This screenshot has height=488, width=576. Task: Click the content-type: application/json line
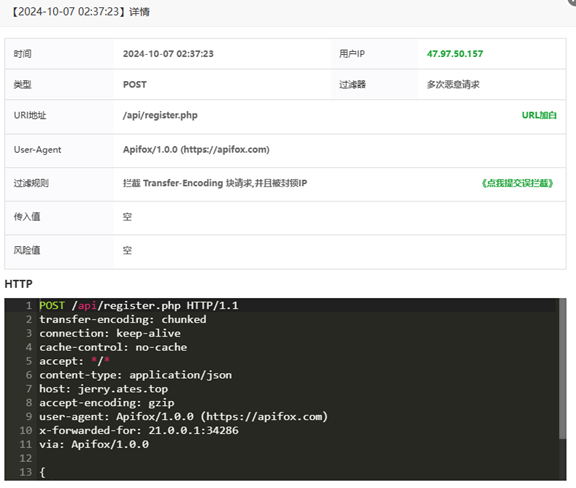(x=136, y=375)
